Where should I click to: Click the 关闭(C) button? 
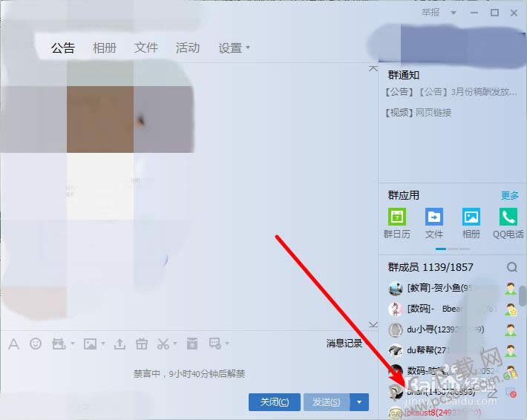coord(275,402)
